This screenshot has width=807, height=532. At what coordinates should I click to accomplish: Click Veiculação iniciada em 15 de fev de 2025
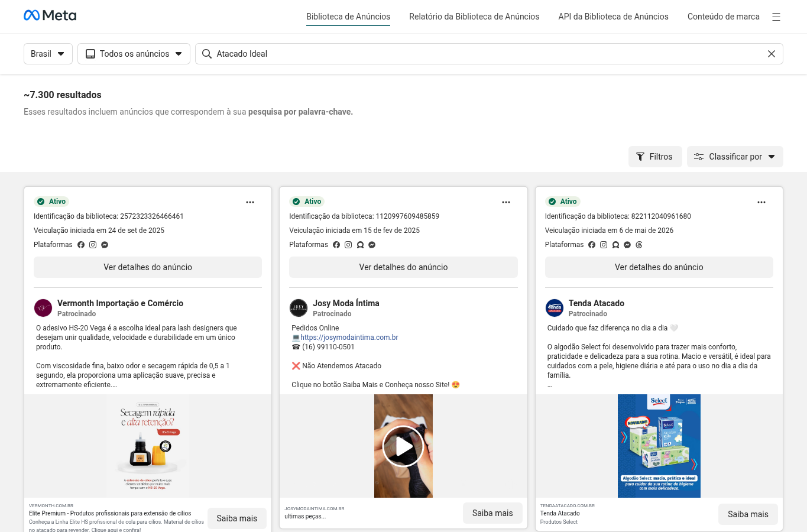(355, 231)
